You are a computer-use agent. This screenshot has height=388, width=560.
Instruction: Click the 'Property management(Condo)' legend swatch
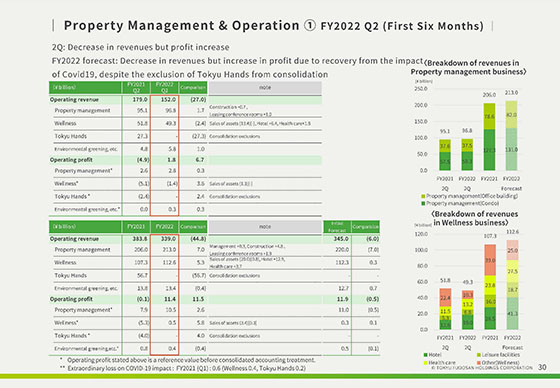point(423,203)
